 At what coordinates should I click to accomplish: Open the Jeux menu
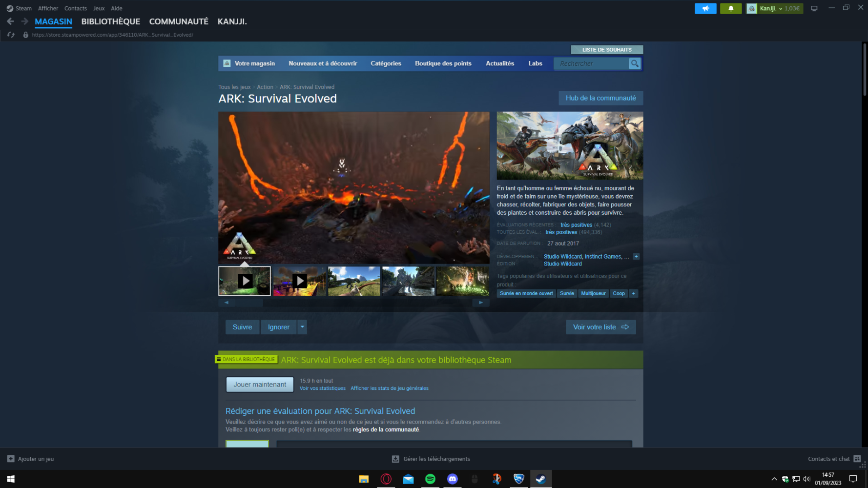pos(99,8)
